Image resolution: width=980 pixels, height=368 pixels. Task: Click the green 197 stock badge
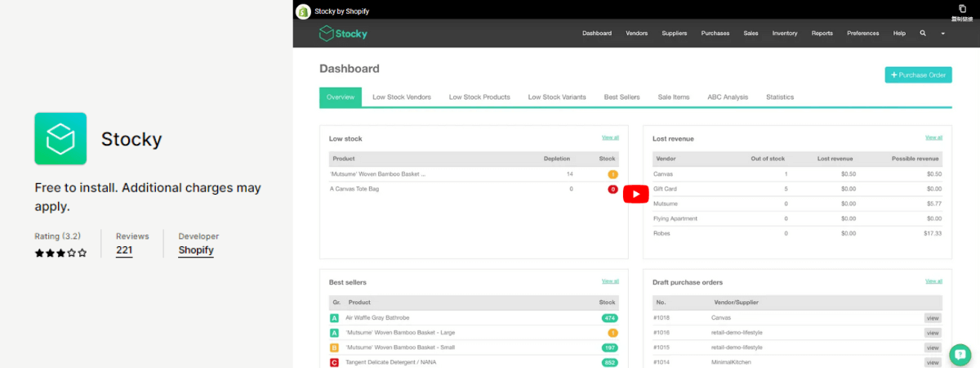click(x=609, y=348)
